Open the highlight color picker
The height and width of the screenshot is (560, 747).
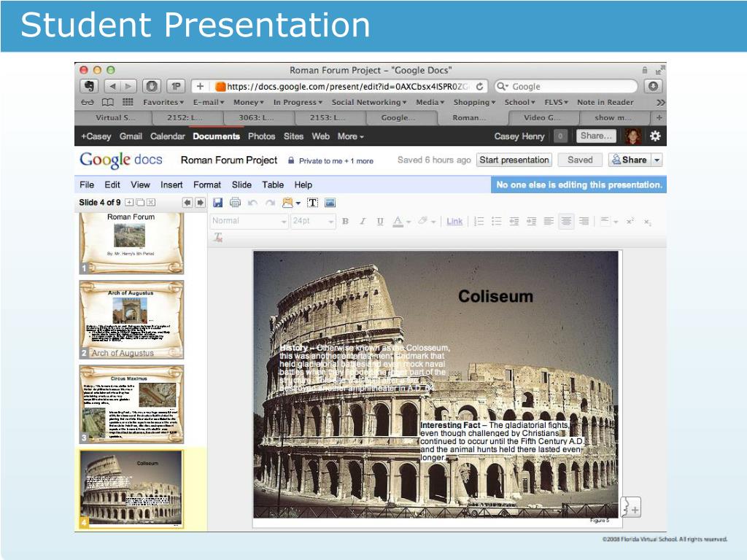426,222
